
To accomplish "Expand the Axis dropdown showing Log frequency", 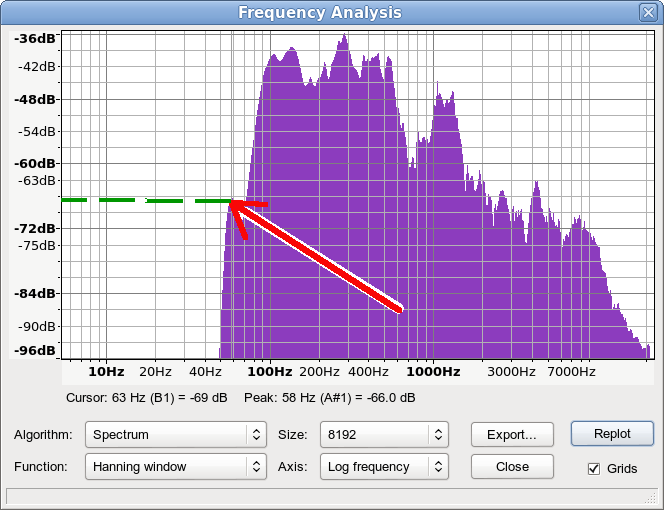I will (x=384, y=466).
